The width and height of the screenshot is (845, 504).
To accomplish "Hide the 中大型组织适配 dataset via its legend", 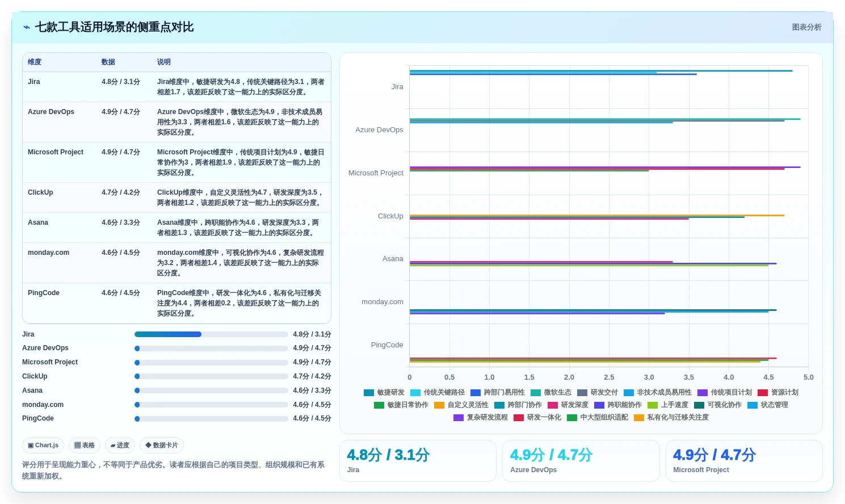I will tap(598, 418).
